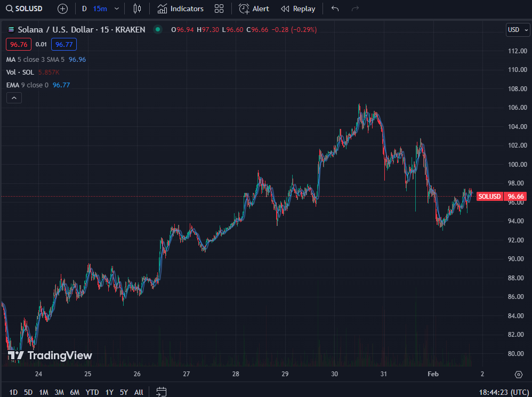Image resolution: width=532 pixels, height=397 pixels.
Task: Click the 112.00 price axis label
Action: click(518, 51)
